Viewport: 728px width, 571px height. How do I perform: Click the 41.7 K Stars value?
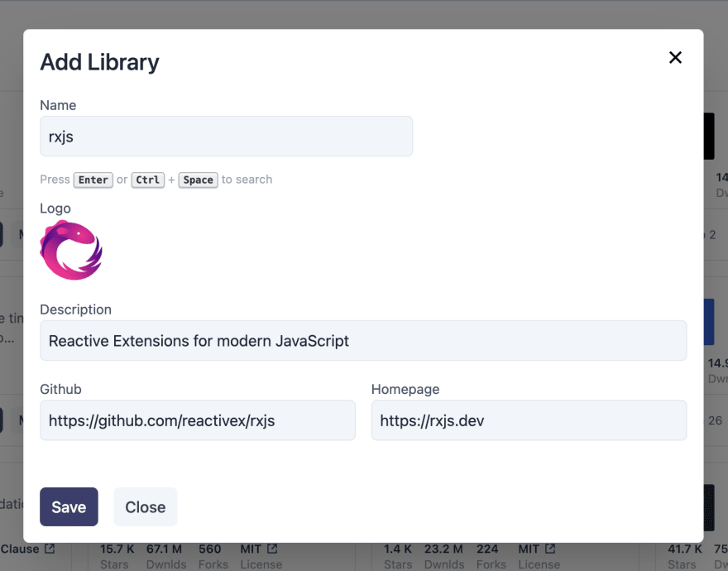tap(685, 549)
